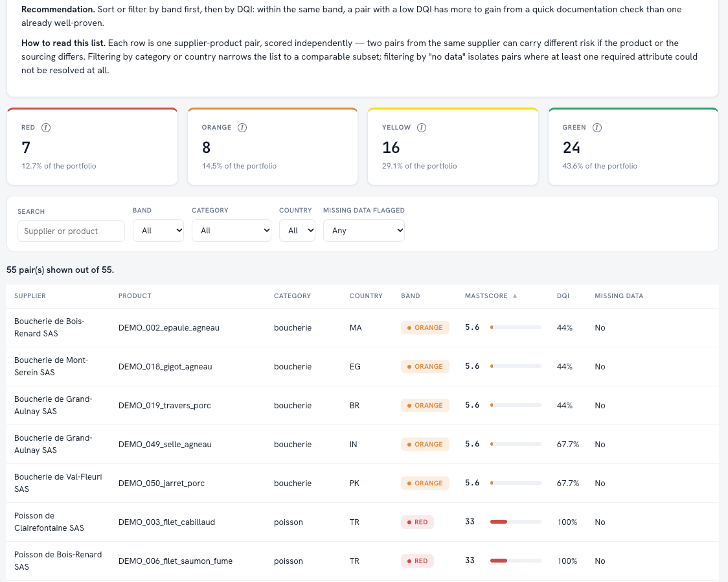This screenshot has width=728, height=582.
Task: Select the GREEN summary card showing 24
Action: point(633,146)
